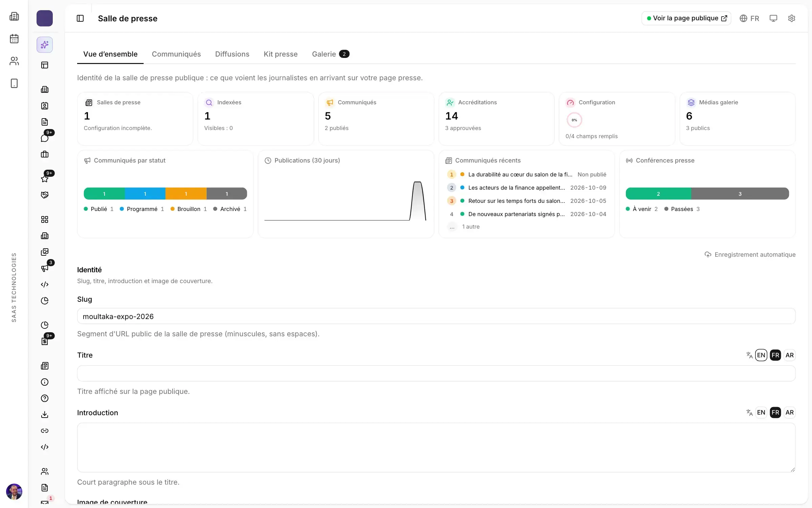Toggle the sidebar panel icon beside Salle de presse

(x=80, y=18)
